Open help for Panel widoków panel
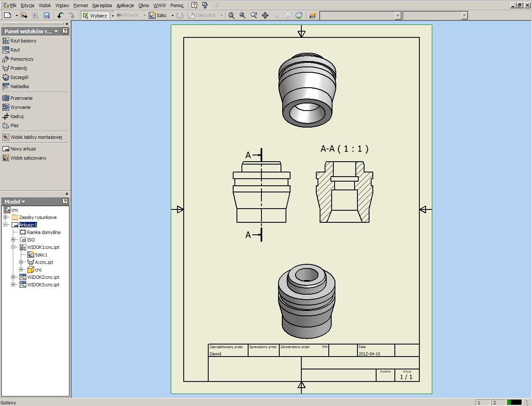The width and height of the screenshot is (532, 406). (65, 31)
